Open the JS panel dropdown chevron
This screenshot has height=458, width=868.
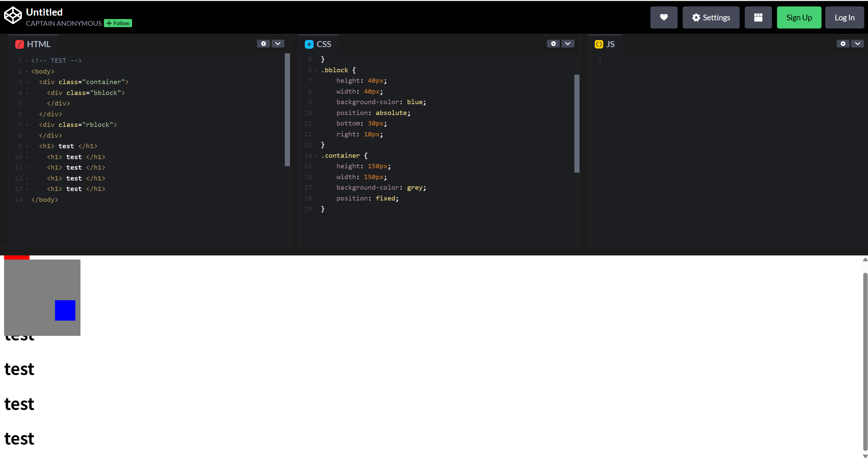coord(857,44)
